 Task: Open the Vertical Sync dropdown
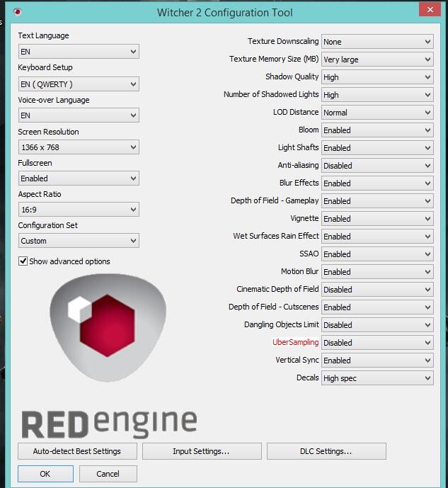pyautogui.click(x=377, y=361)
